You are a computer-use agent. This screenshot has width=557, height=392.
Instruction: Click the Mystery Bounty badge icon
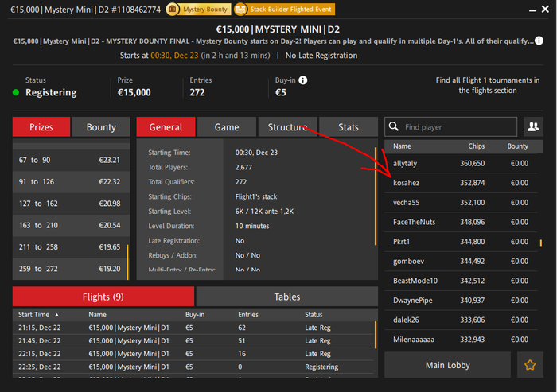point(173,10)
